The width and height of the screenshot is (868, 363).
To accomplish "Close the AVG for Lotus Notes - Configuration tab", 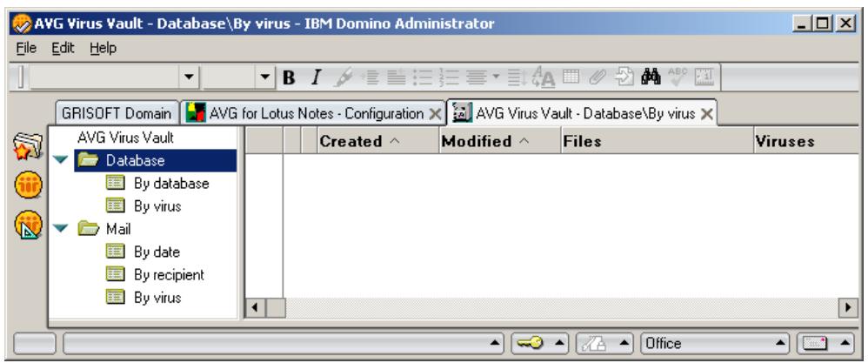I will (436, 114).
